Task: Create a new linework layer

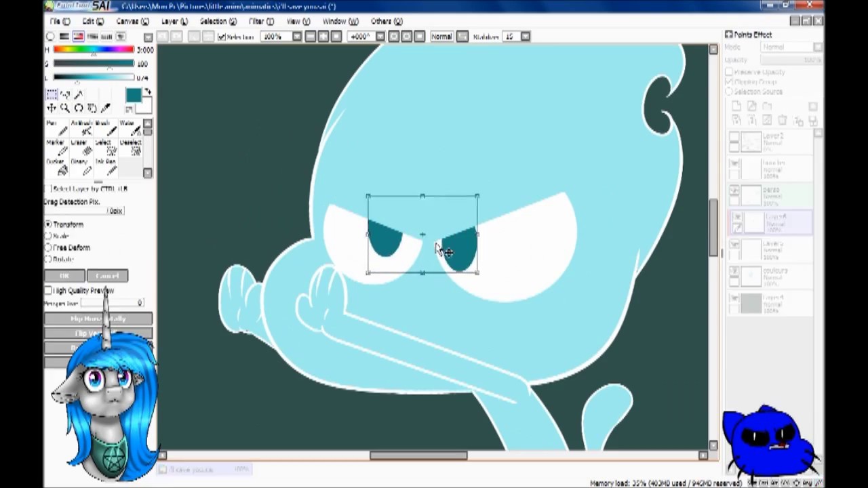Action: [x=751, y=106]
